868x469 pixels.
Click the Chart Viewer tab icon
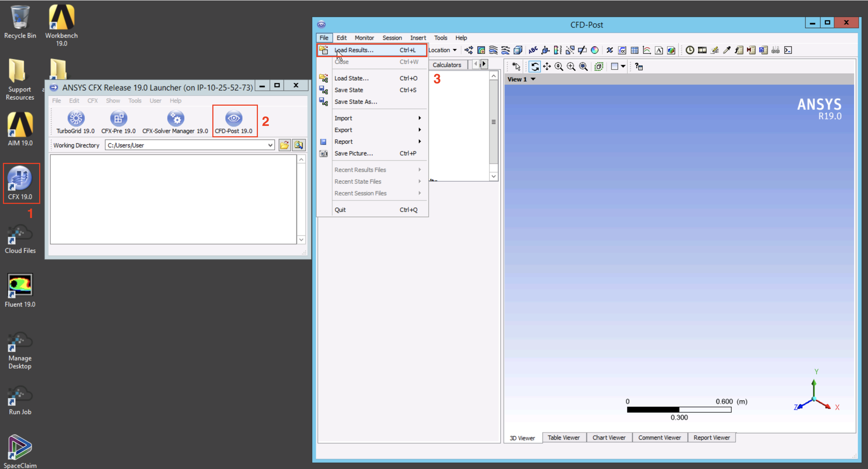[609, 437]
